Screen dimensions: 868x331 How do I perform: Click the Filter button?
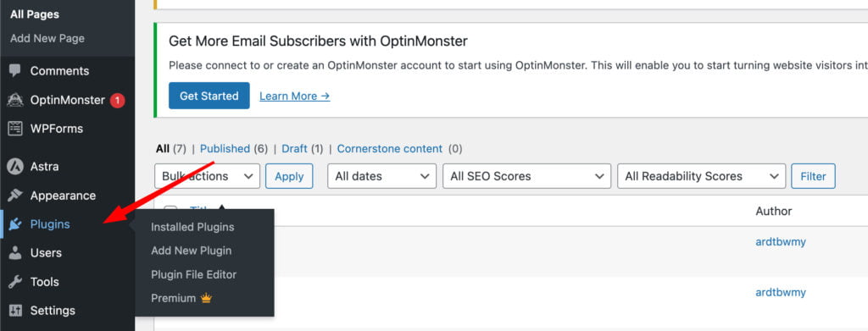coord(813,176)
